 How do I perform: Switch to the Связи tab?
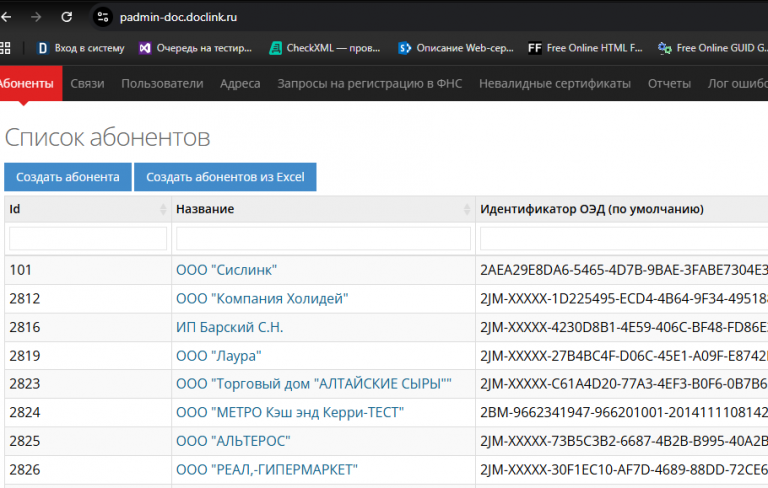[x=87, y=84]
